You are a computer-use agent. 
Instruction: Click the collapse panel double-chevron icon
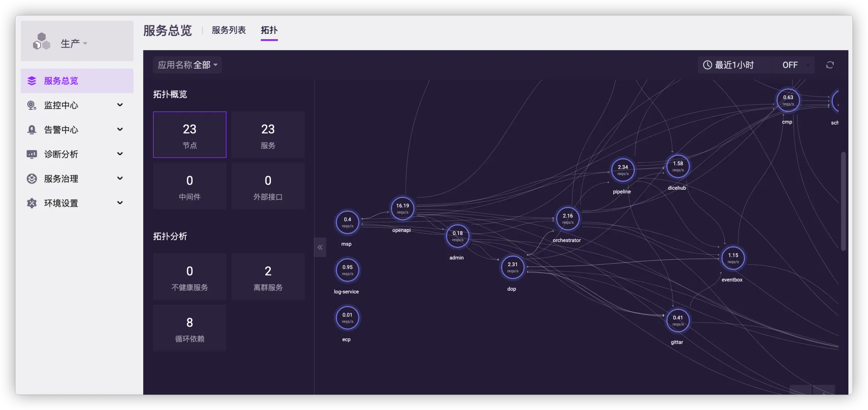point(320,247)
